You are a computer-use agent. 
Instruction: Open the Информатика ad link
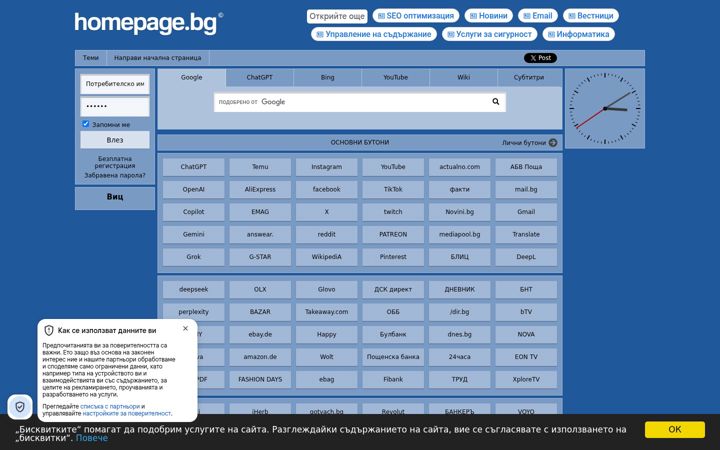click(579, 34)
